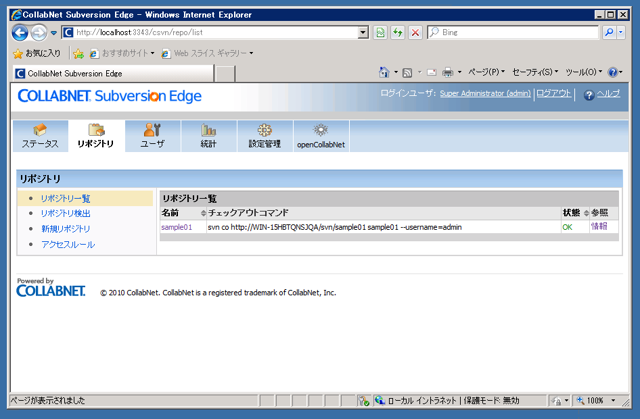Click the Bing search box
The width and height of the screenshot is (640, 419).
click(513, 32)
